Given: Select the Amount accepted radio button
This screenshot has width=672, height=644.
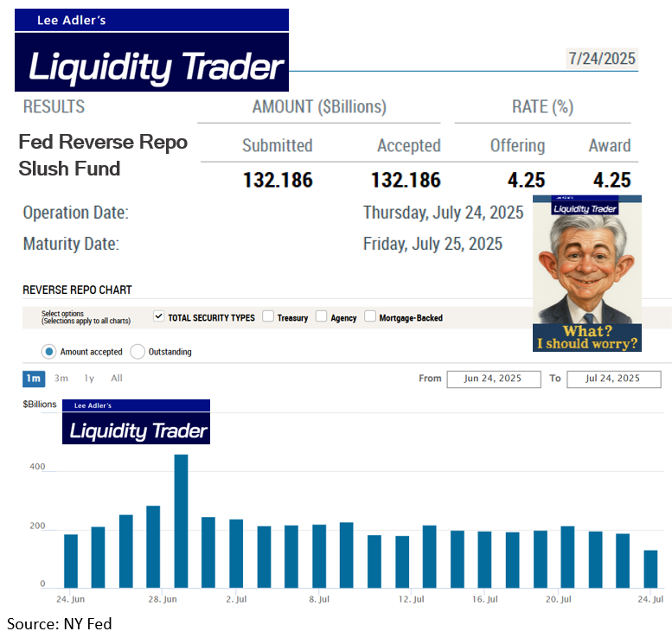Looking at the screenshot, I should 48,352.
